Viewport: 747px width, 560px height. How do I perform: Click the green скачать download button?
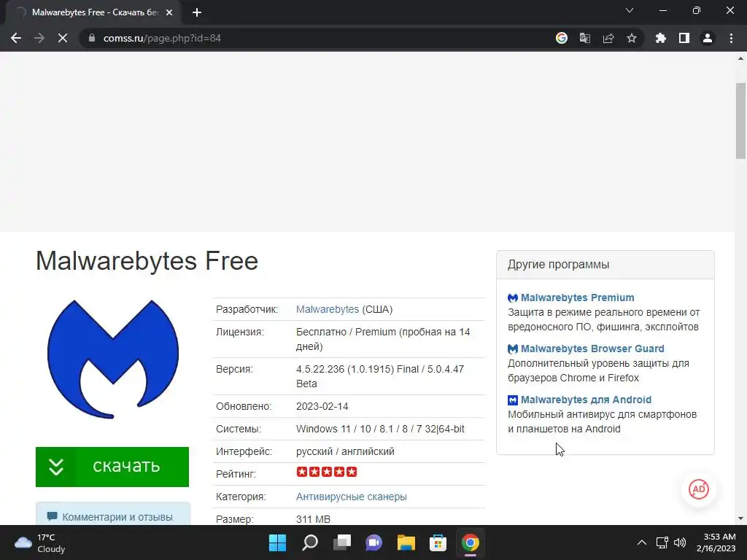112,467
